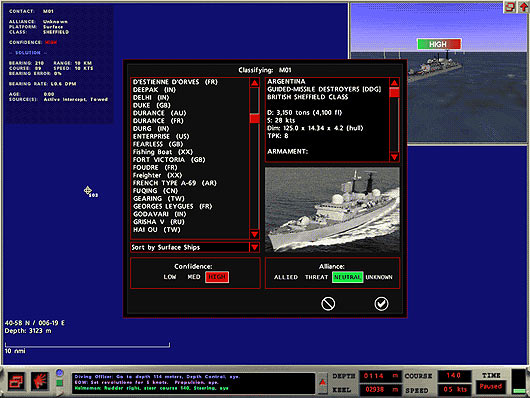Screen dimensions: 530x398
Task: Click the Sheffield class ship photo
Action: point(332,210)
